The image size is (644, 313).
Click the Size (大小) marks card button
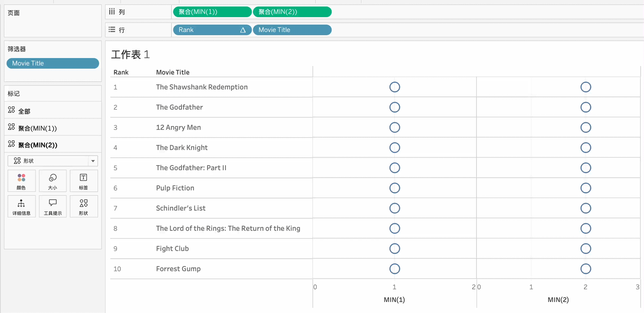click(x=53, y=181)
